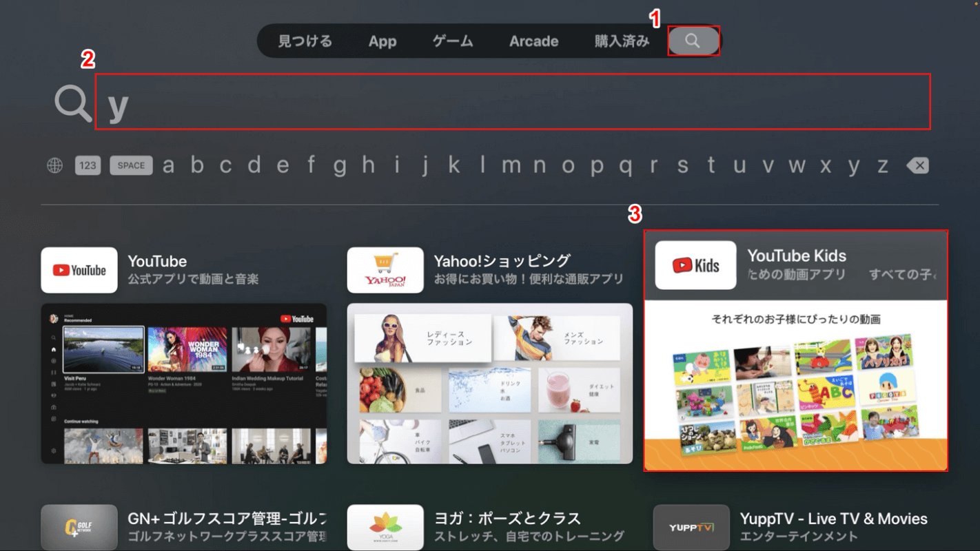Open YouTube app title text
Image resolution: width=980 pixels, height=551 pixels.
pyautogui.click(x=157, y=261)
